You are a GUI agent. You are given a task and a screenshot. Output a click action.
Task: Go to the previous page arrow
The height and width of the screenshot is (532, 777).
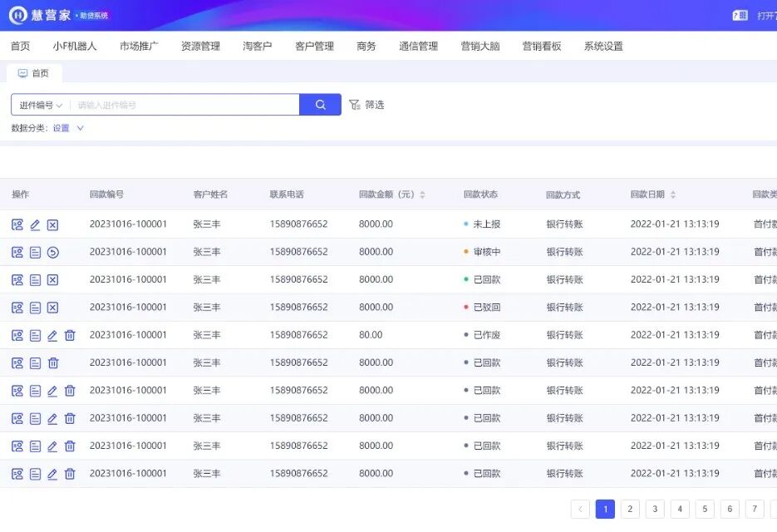point(580,510)
